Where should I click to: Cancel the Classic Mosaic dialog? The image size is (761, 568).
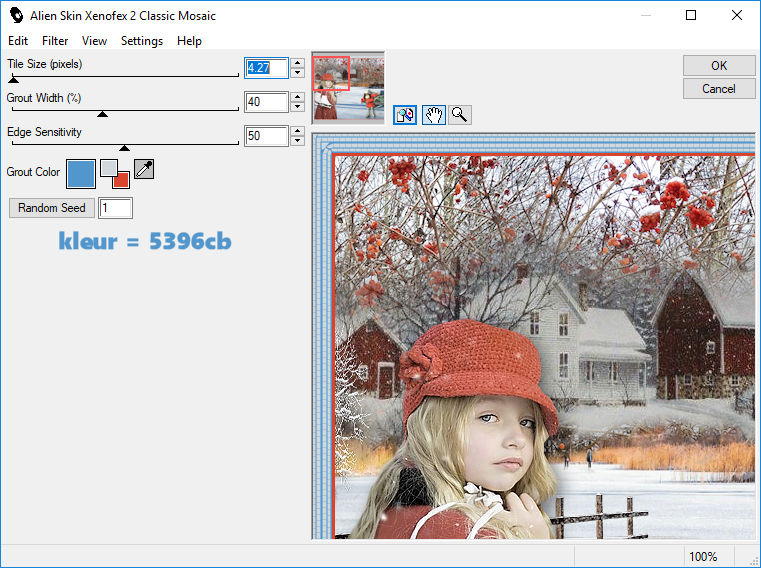point(719,89)
